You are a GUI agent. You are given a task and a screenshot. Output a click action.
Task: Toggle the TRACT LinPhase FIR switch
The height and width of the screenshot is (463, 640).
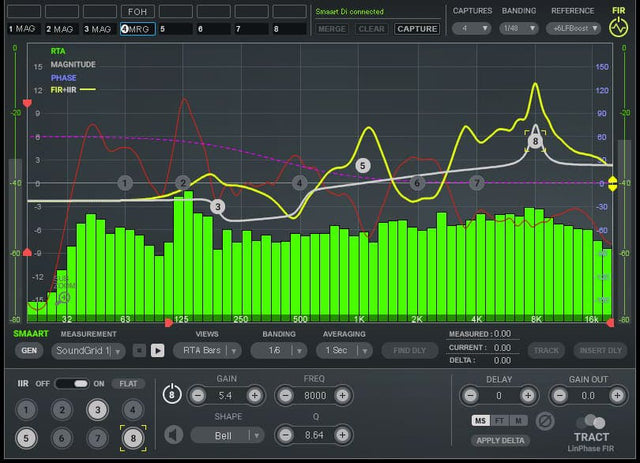pyautogui.click(x=591, y=422)
